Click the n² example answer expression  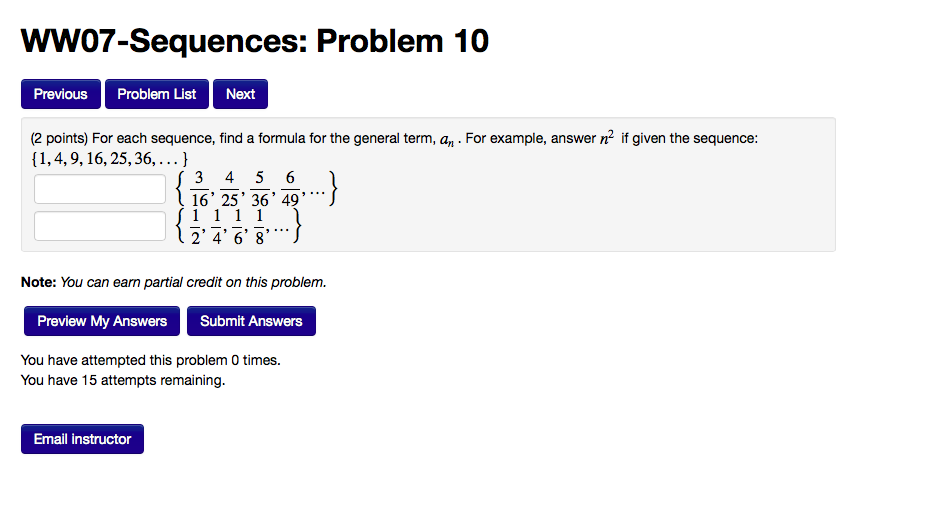606,138
